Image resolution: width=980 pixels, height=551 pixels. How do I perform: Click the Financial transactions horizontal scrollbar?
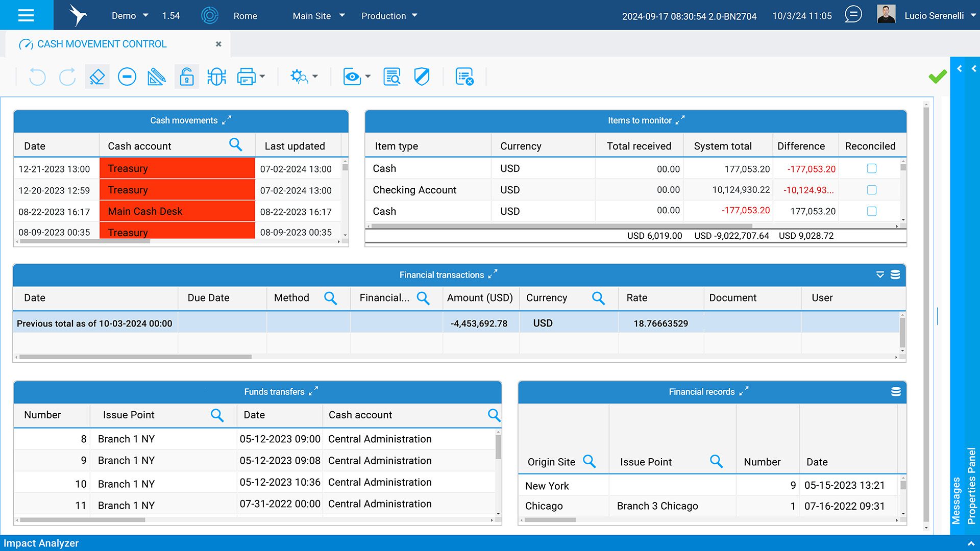coord(135,357)
